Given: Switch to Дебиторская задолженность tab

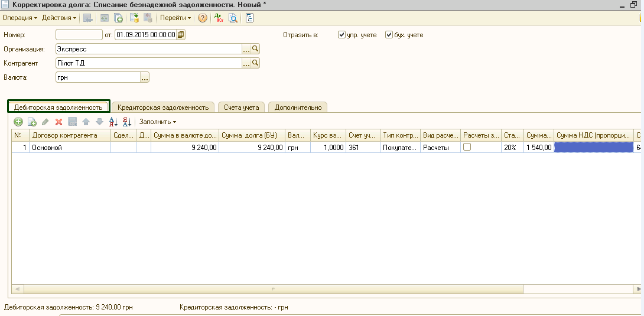Looking at the screenshot, I should pos(58,107).
